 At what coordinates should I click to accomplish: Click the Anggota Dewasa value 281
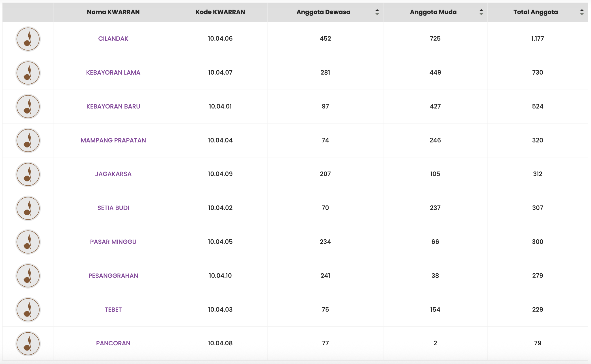tap(325, 73)
